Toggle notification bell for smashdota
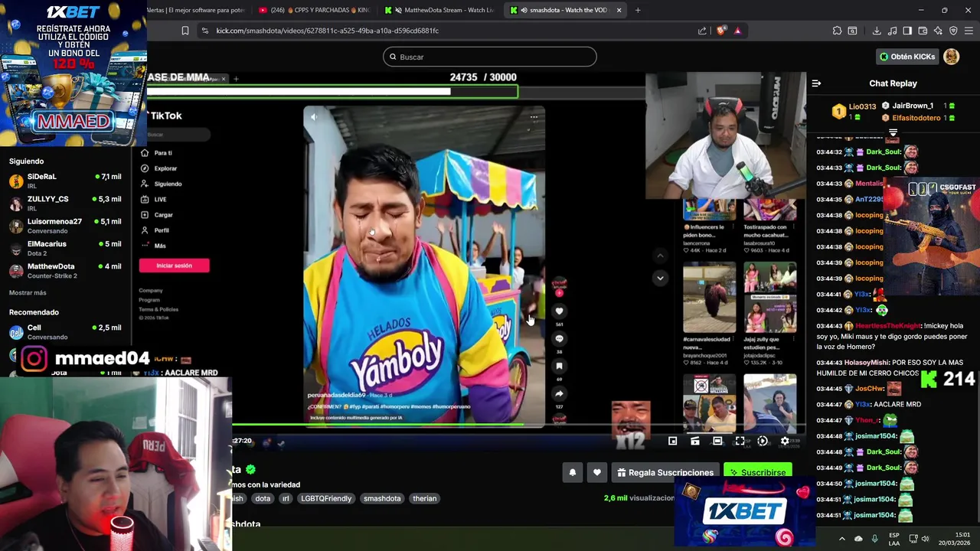Image resolution: width=980 pixels, height=551 pixels. click(572, 472)
